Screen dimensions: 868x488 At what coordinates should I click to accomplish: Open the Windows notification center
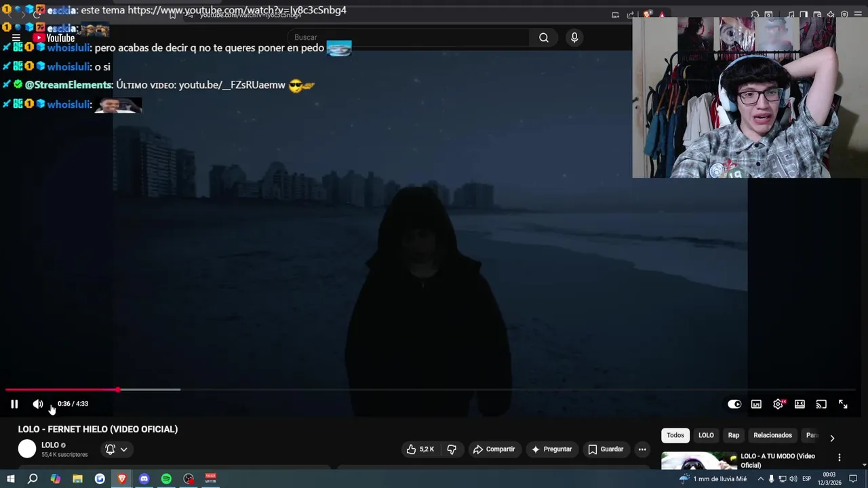click(x=853, y=479)
